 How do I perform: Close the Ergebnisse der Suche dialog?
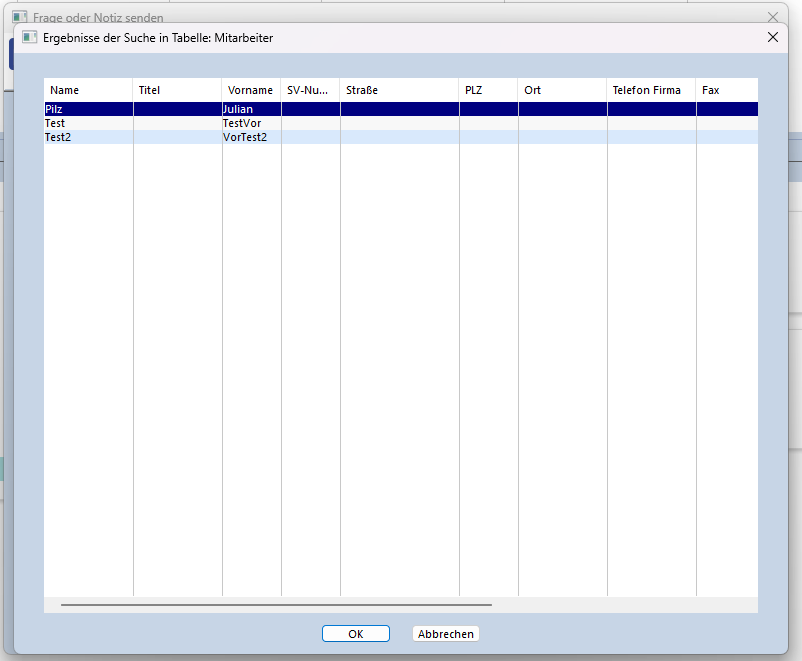click(x=772, y=37)
